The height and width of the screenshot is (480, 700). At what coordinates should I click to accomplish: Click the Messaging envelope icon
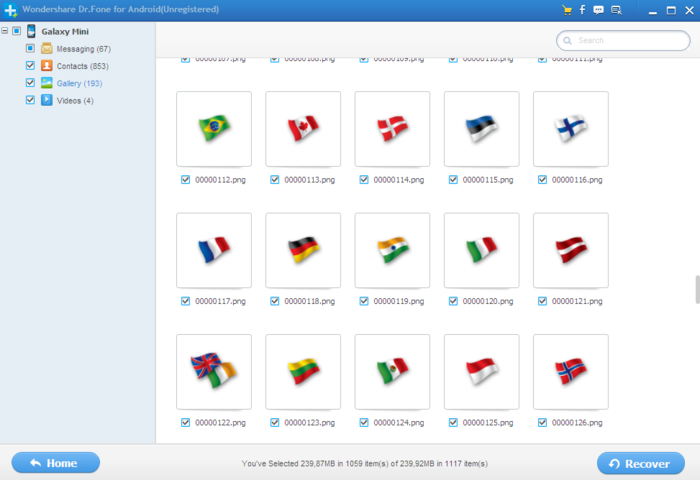pos(47,48)
